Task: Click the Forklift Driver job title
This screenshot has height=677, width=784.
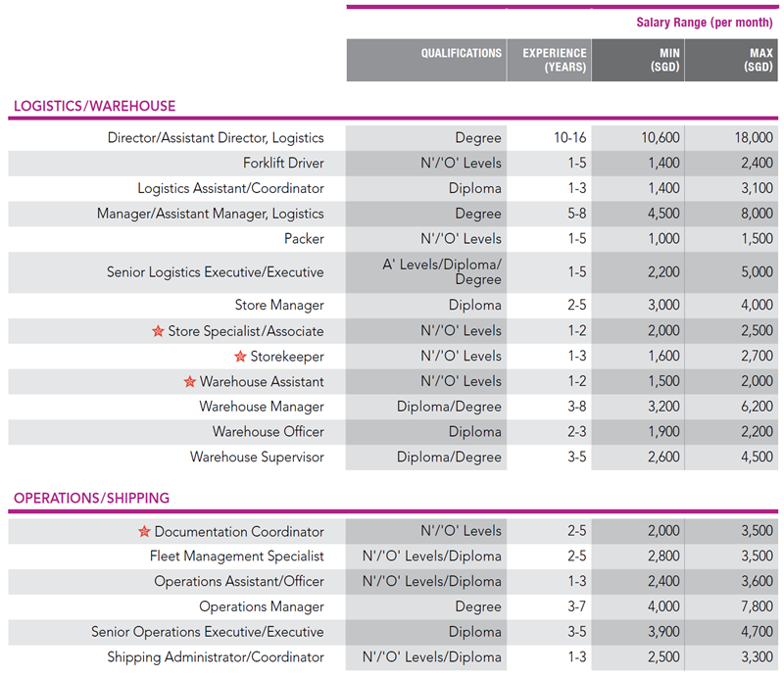Action: 283,164
